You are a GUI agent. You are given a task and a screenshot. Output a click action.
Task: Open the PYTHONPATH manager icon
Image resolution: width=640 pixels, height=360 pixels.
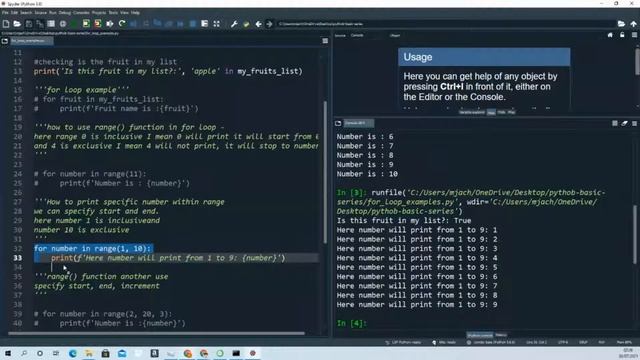tap(246, 24)
